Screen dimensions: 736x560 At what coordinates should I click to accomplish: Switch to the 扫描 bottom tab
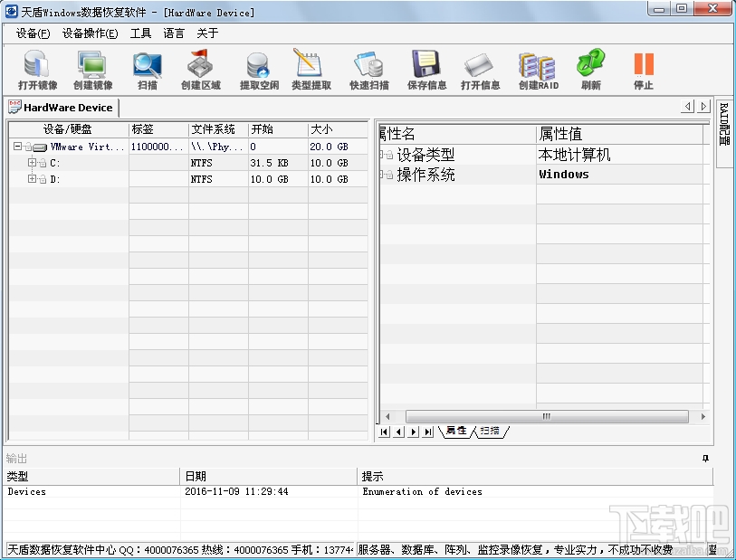coord(490,431)
